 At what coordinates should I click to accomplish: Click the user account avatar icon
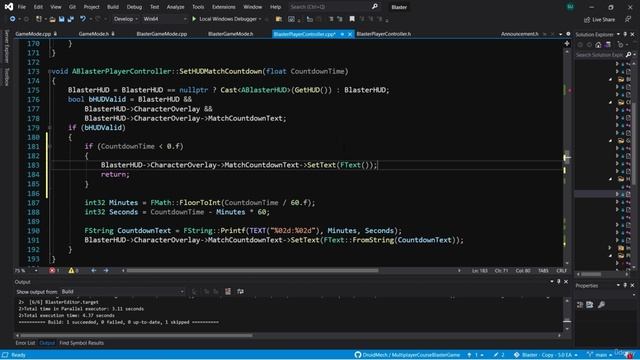click(570, 7)
